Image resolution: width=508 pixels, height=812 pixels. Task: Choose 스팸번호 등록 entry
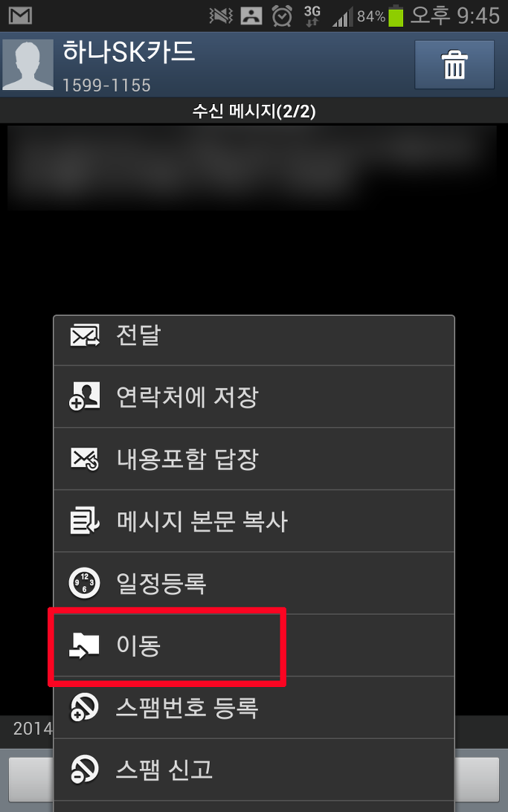point(254,707)
